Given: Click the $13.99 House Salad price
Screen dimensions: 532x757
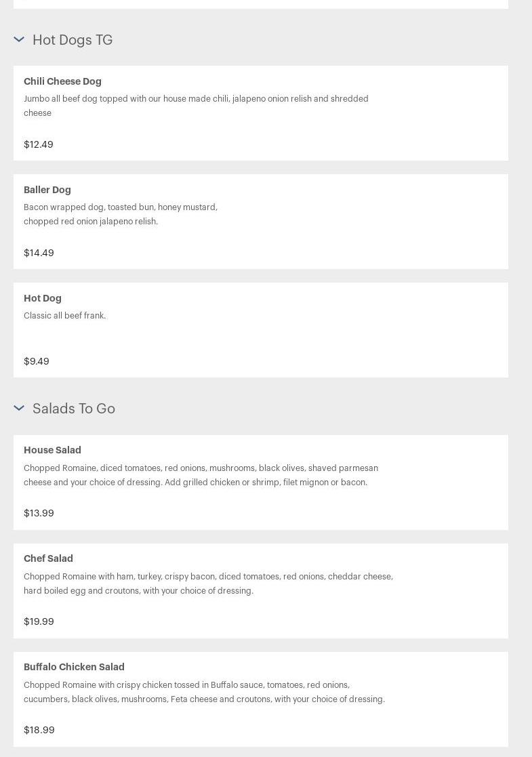Looking at the screenshot, I should coord(39,513).
